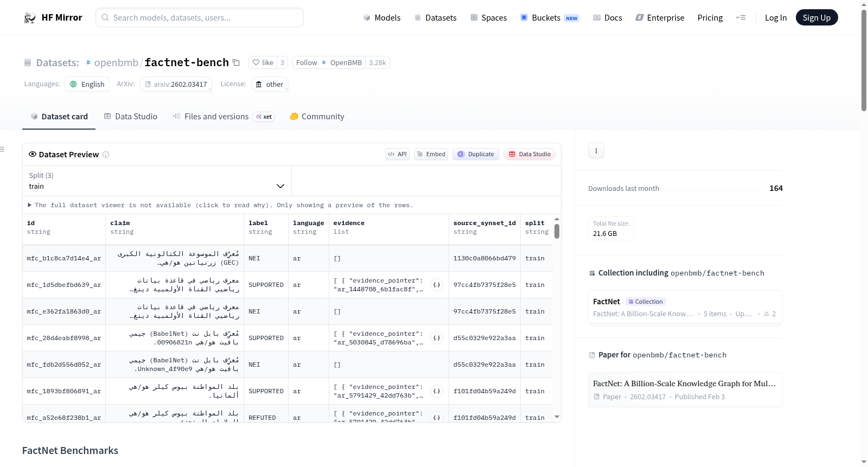Open the openbmb organization link
The height and width of the screenshot is (467, 868).
pos(116,62)
